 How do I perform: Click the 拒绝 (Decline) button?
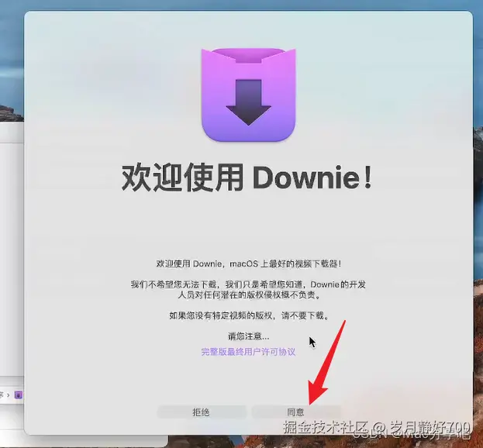(202, 412)
